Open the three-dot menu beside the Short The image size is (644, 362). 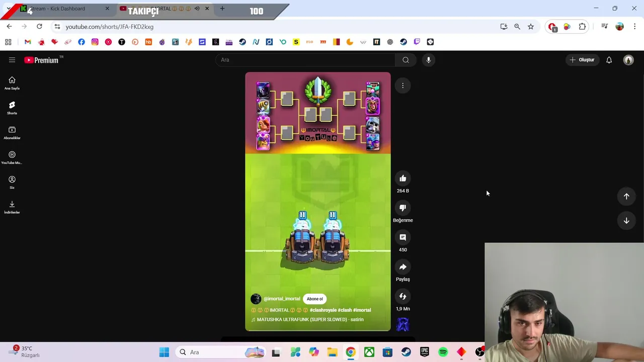pos(403,85)
